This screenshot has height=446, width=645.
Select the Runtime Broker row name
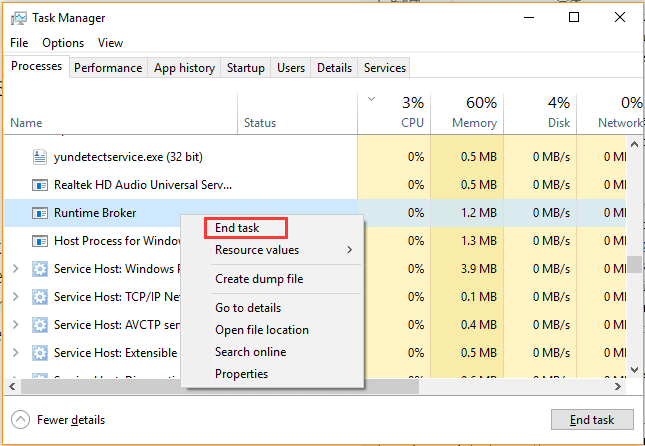pos(95,213)
